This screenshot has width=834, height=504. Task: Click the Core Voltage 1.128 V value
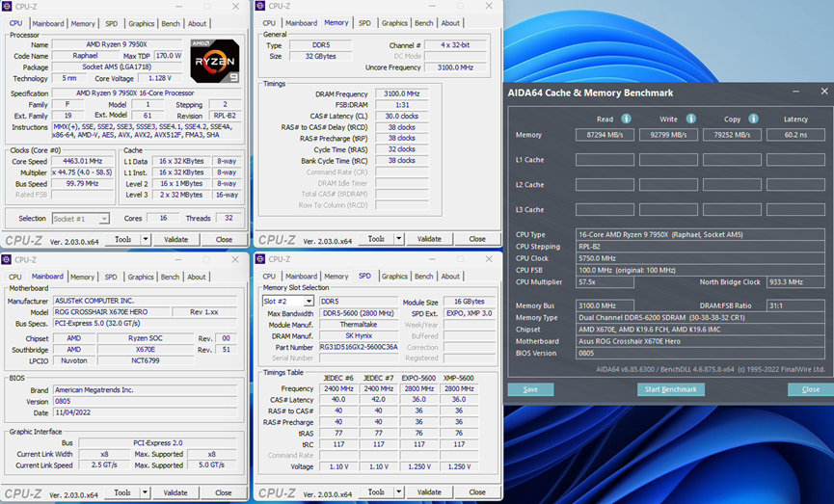click(x=160, y=78)
